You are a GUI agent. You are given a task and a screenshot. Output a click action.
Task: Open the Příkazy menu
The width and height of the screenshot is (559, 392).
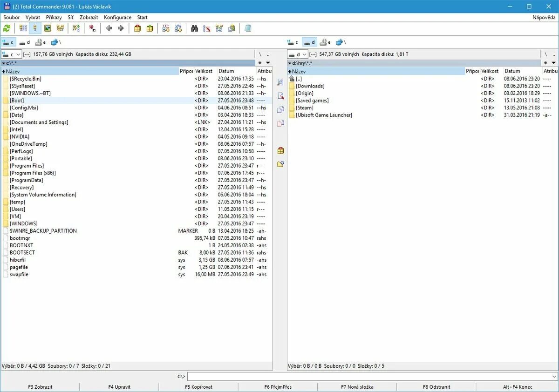pyautogui.click(x=54, y=17)
